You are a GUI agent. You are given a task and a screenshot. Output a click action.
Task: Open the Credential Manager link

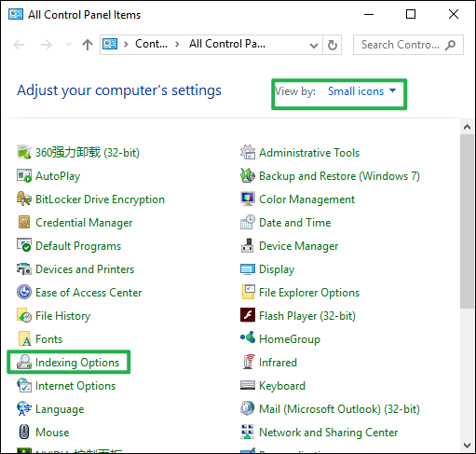point(84,223)
